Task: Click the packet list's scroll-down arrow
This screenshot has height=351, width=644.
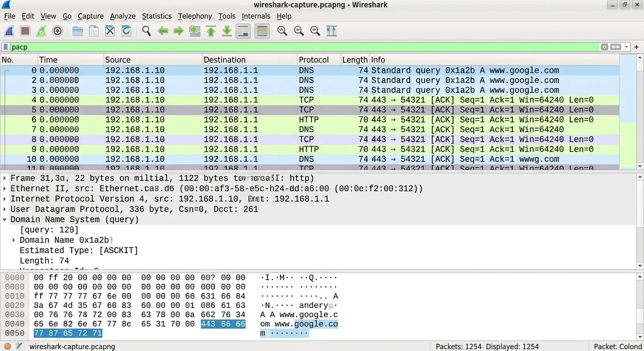Action: [x=639, y=166]
